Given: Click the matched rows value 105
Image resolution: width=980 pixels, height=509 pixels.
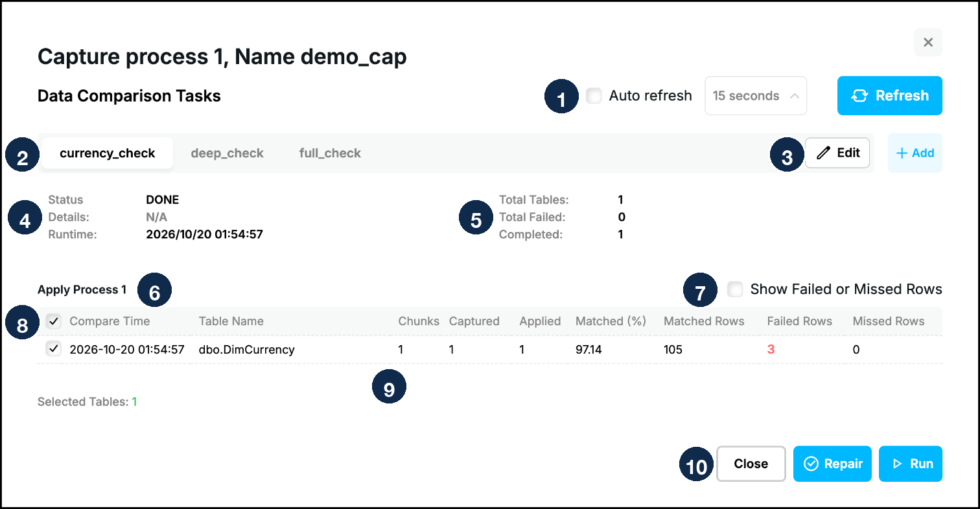Looking at the screenshot, I should 673,350.
